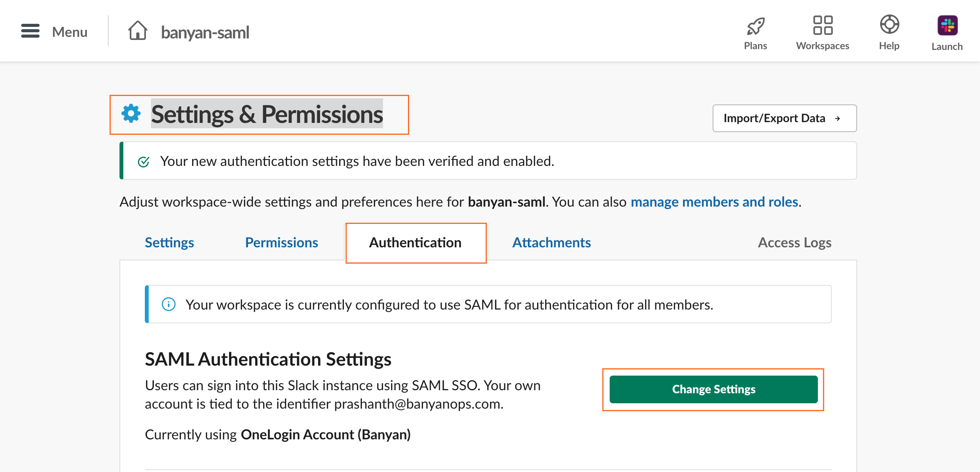Viewport: 980px width, 472px height.
Task: Switch to the Permissions tab
Action: tap(282, 243)
